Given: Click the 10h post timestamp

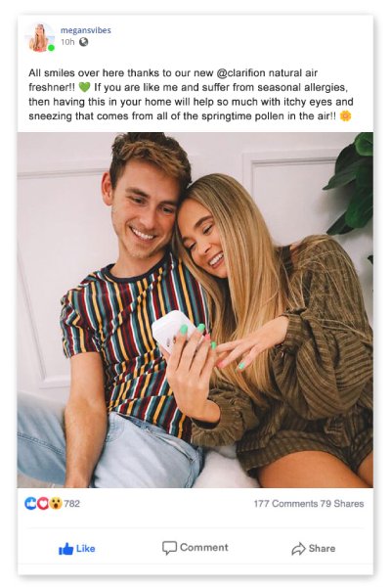Looking at the screenshot, I should (x=67, y=42).
